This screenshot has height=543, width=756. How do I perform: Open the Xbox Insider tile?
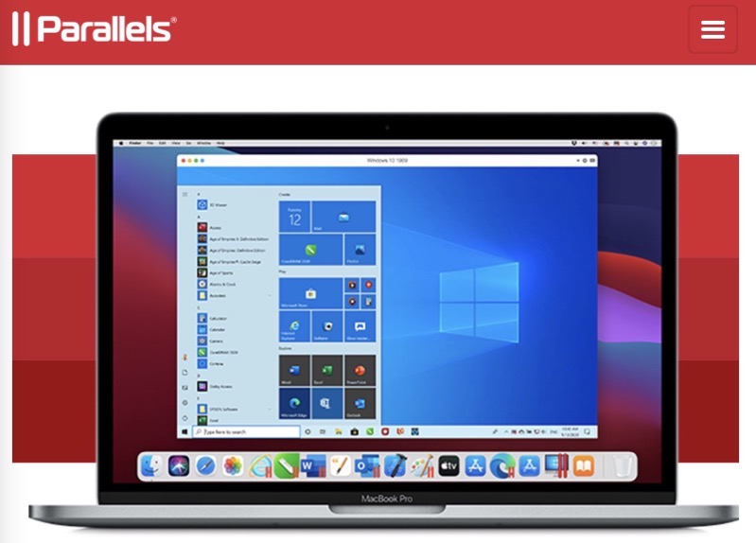(x=360, y=326)
